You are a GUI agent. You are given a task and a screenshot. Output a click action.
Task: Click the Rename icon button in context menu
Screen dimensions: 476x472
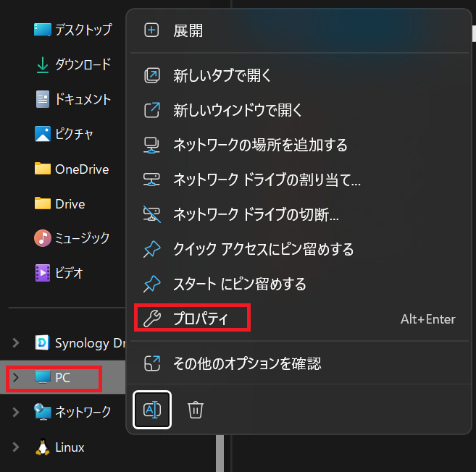152,410
